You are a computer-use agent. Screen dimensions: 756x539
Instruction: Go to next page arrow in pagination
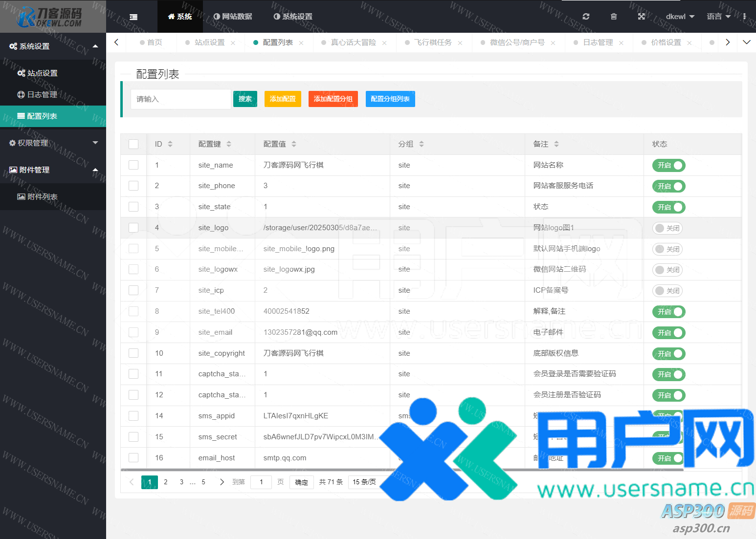pyautogui.click(x=222, y=482)
